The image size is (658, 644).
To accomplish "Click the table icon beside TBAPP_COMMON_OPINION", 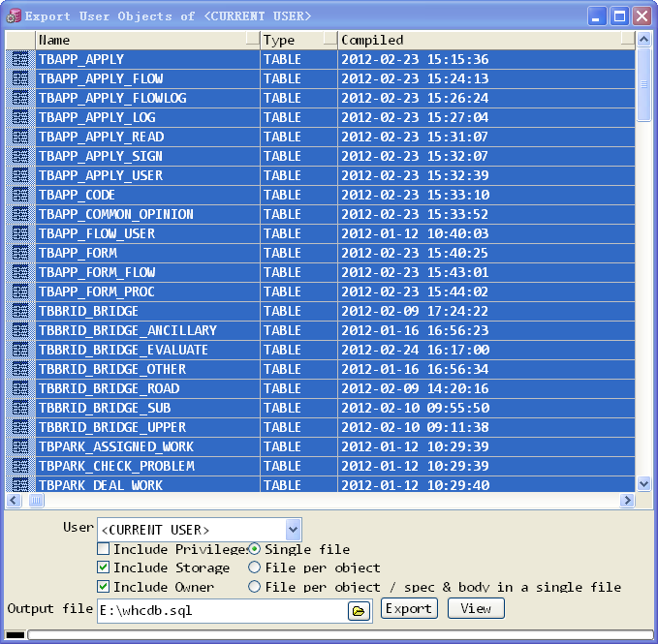I will pyautogui.click(x=20, y=214).
